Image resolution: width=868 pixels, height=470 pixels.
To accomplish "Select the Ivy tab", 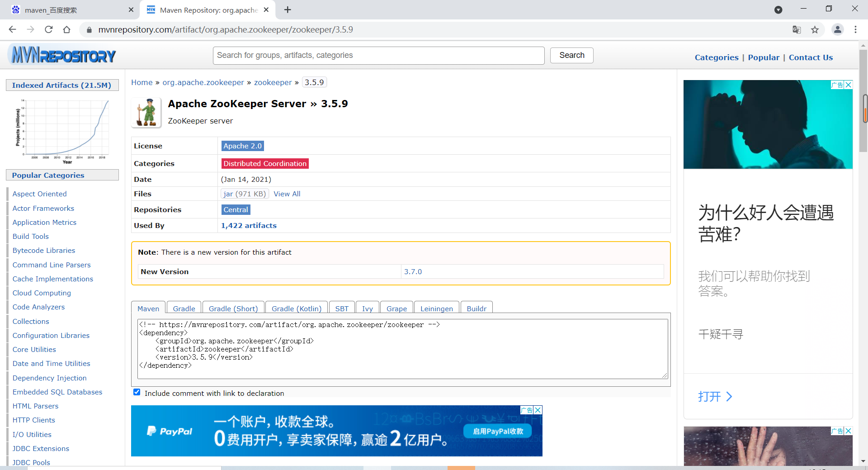I will coord(368,308).
